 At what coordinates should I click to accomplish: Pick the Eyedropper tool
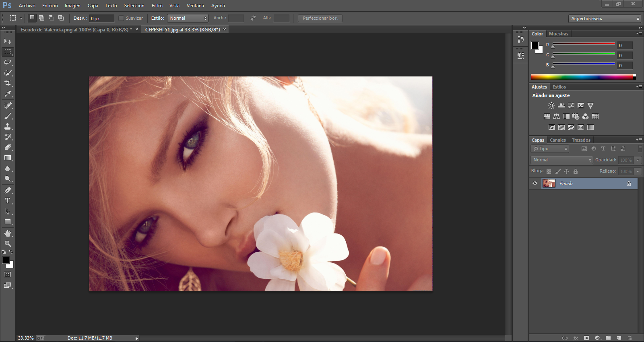(8, 94)
